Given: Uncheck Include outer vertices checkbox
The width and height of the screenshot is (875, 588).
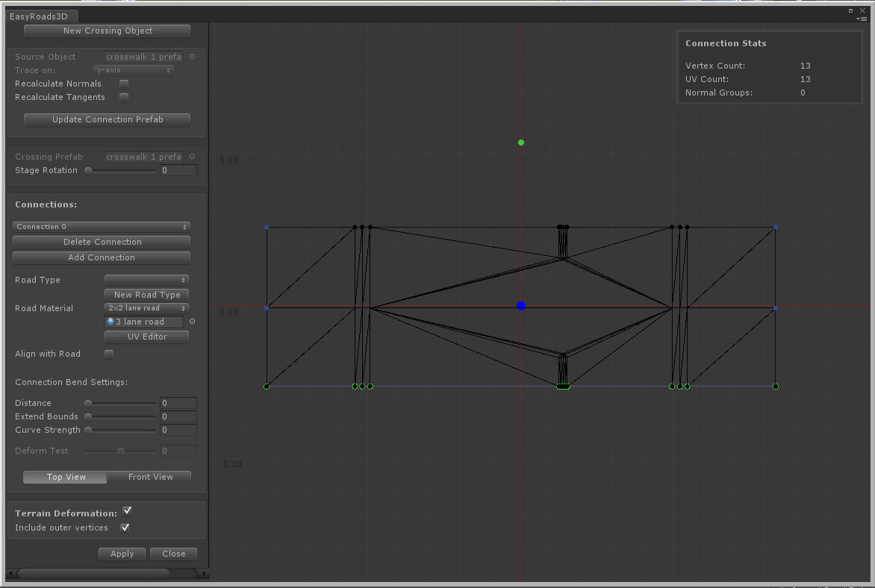Looking at the screenshot, I should point(125,528).
